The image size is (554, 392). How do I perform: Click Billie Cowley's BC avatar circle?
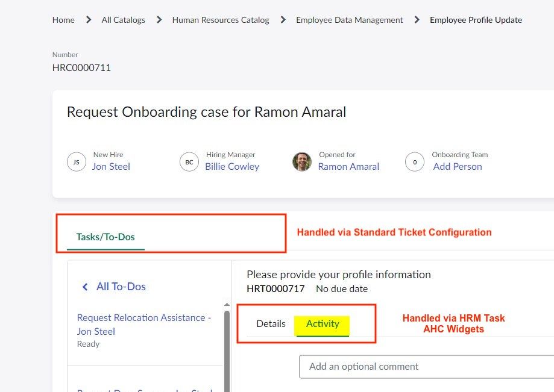pyautogui.click(x=189, y=161)
